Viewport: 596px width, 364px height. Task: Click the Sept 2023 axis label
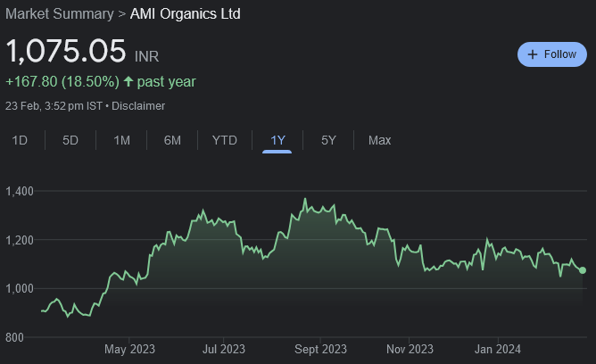[321, 349]
